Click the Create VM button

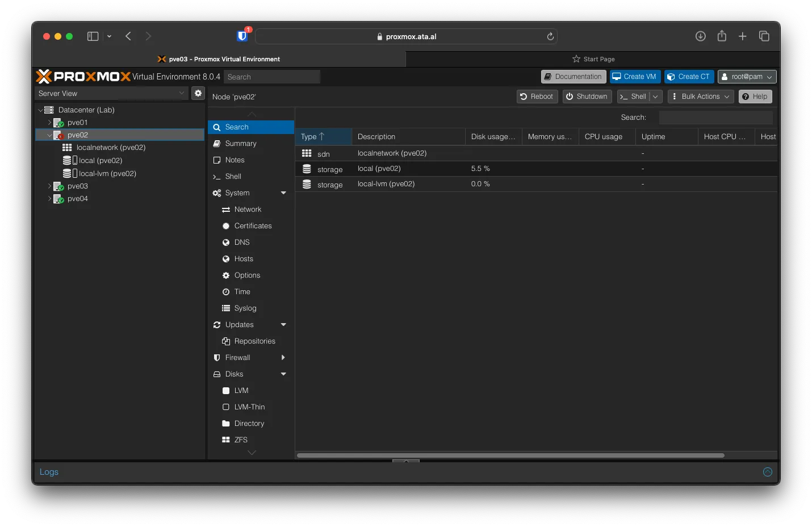pos(635,77)
